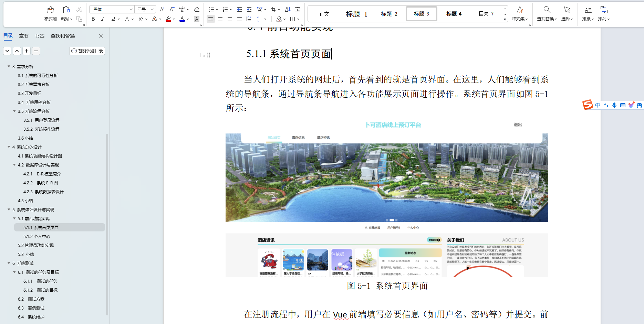Viewport: 644px width, 324px height.
Task: Open the 查找和替换 navigation tab
Action: point(63,36)
